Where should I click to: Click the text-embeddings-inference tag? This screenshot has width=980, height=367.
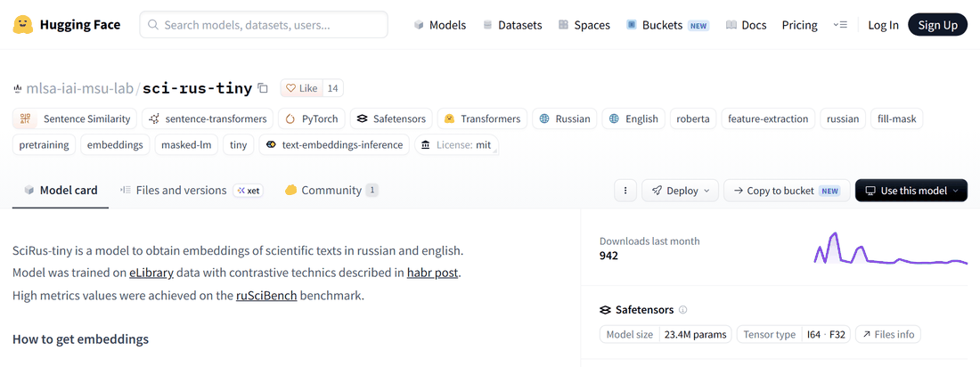(x=334, y=145)
